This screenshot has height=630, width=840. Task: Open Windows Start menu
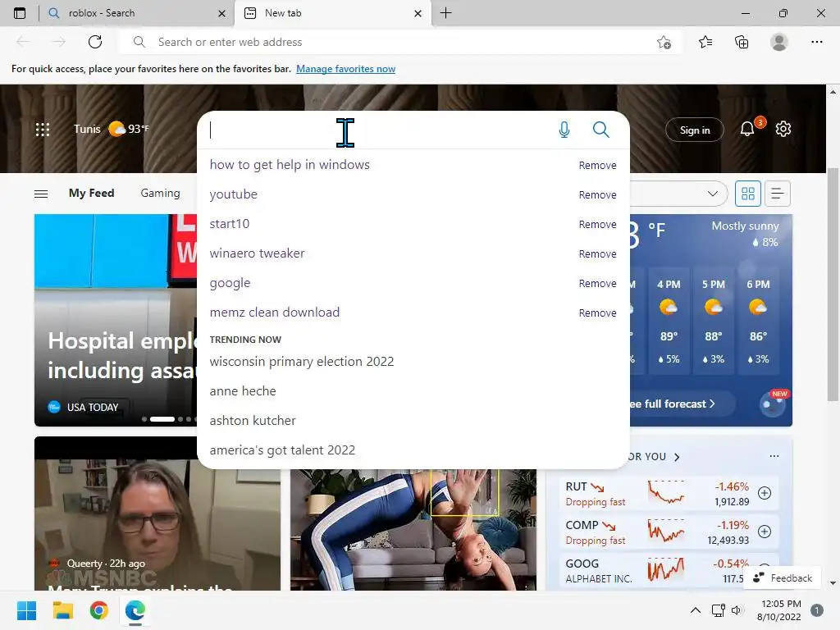(x=26, y=610)
